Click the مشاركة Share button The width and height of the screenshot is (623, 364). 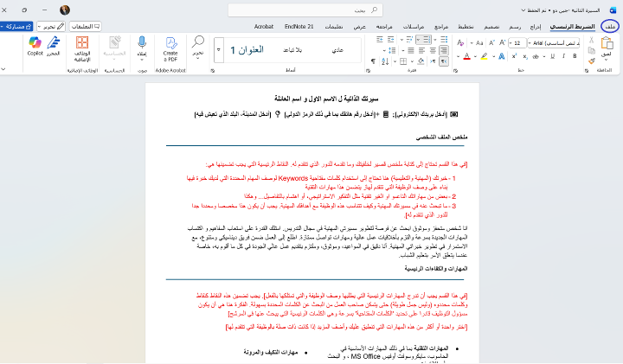click(x=16, y=26)
